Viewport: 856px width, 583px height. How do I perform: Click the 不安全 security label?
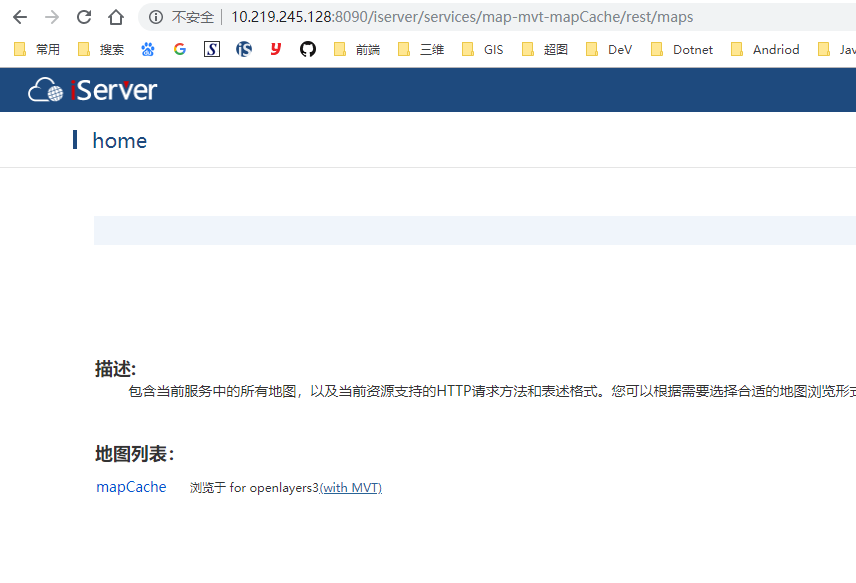(193, 17)
